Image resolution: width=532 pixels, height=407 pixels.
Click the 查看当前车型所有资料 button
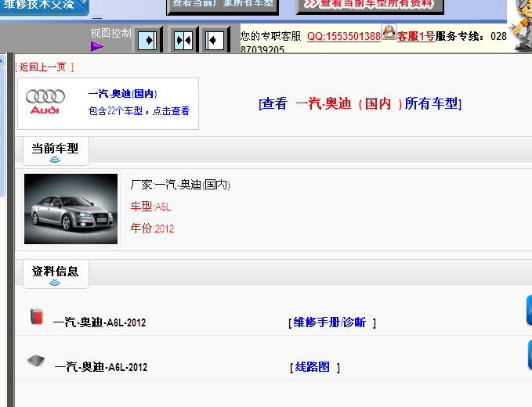tap(370, 6)
